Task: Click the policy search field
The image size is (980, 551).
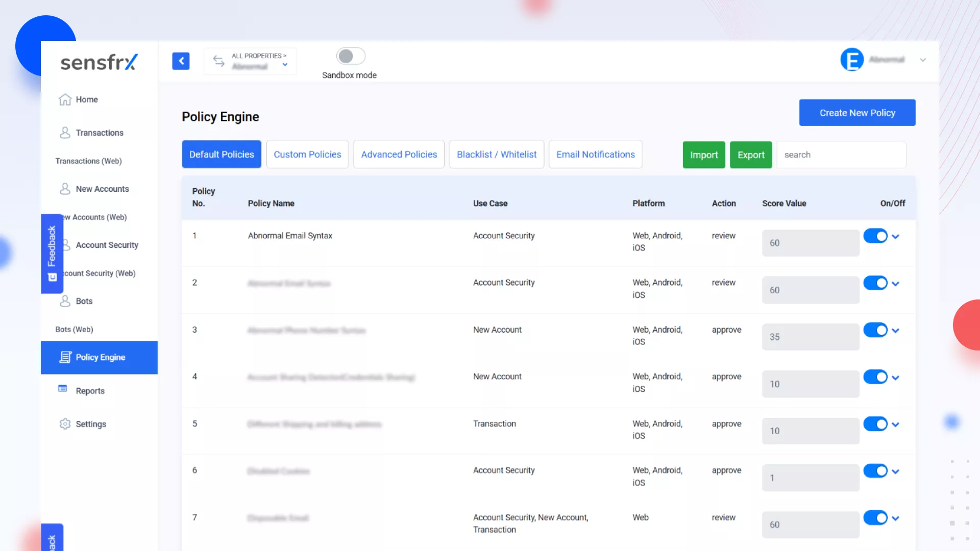Action: click(x=841, y=155)
